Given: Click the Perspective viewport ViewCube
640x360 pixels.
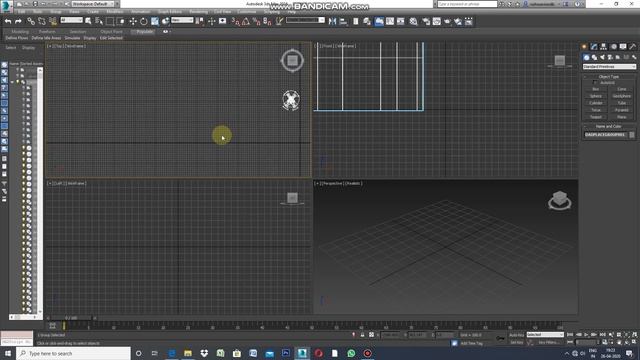Looking at the screenshot, I should [559, 201].
